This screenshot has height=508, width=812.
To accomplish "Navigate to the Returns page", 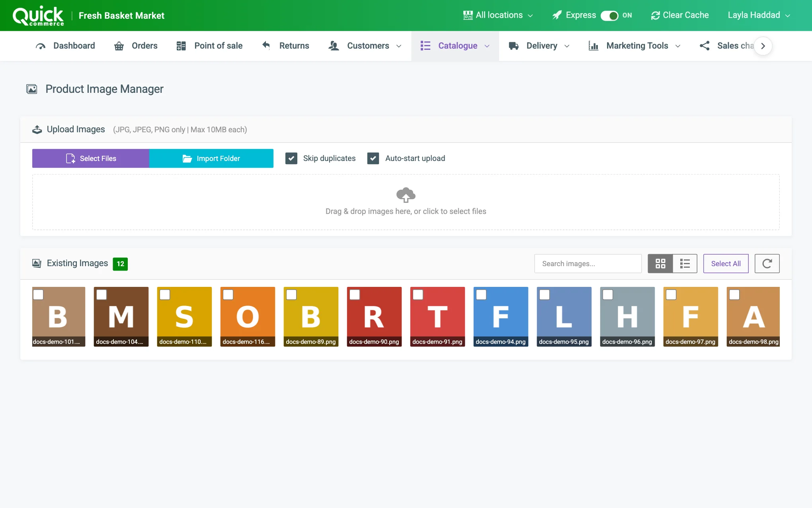I will click(x=285, y=46).
